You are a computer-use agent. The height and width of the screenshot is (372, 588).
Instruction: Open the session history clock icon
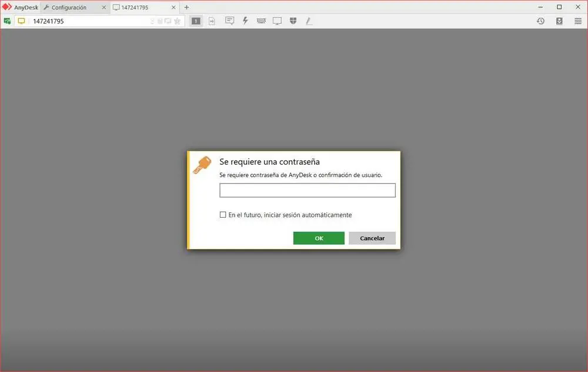click(x=540, y=21)
